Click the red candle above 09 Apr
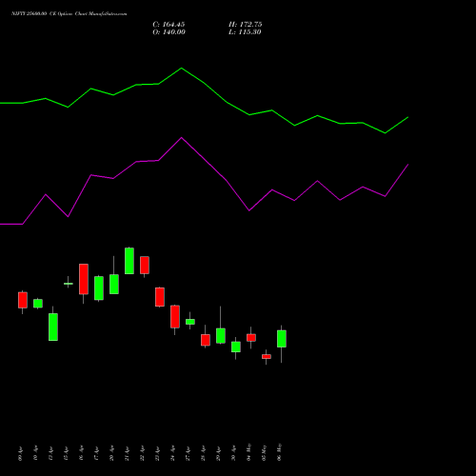Screen dimensions: 476x476 pyautogui.click(x=23, y=300)
